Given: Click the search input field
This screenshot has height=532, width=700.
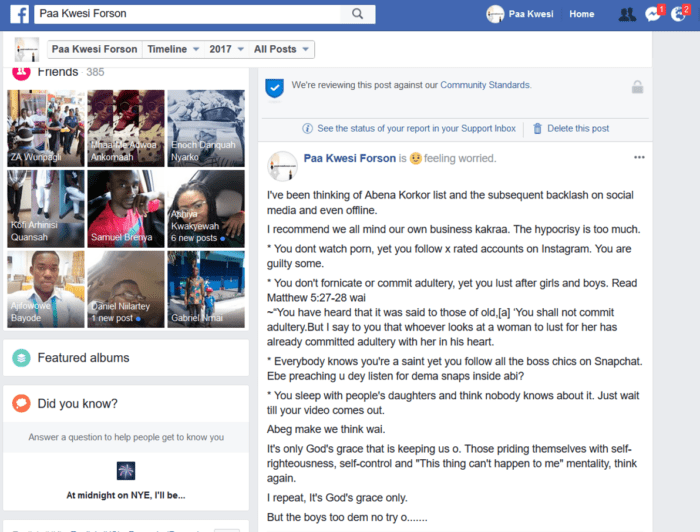Looking at the screenshot, I should tap(190, 14).
